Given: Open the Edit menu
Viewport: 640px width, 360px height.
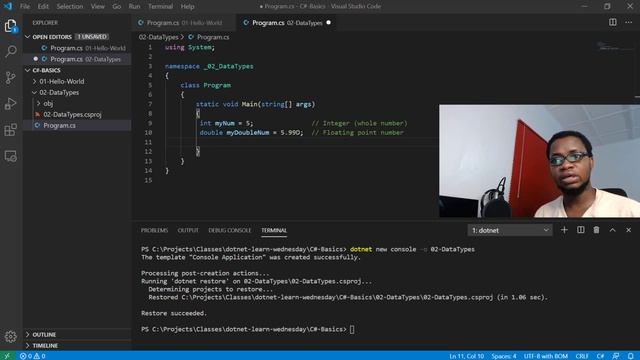Looking at the screenshot, I should click(43, 6).
